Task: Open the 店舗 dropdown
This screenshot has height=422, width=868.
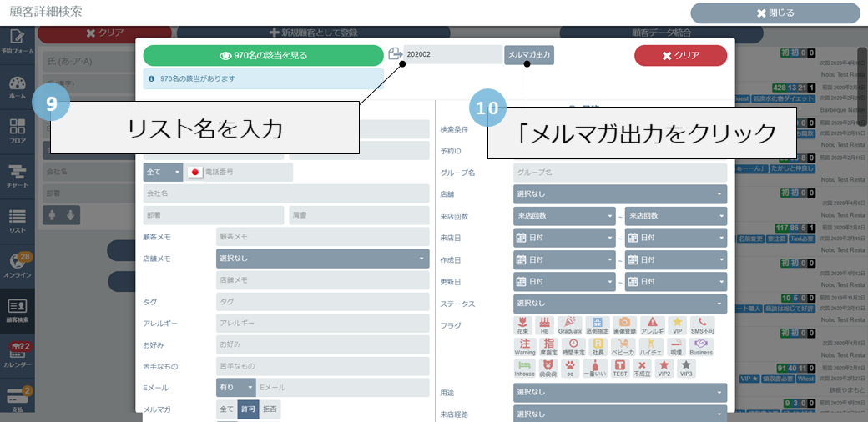Action: tap(619, 194)
